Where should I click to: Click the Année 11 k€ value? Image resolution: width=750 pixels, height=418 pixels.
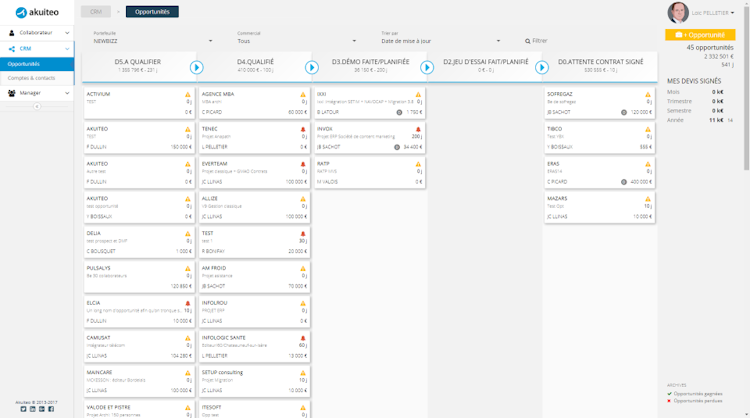coord(716,121)
